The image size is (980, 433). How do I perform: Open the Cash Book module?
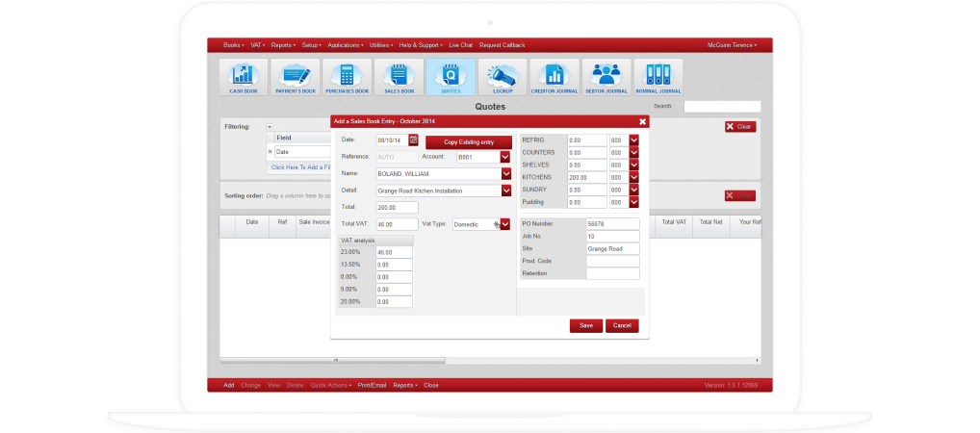tap(244, 77)
